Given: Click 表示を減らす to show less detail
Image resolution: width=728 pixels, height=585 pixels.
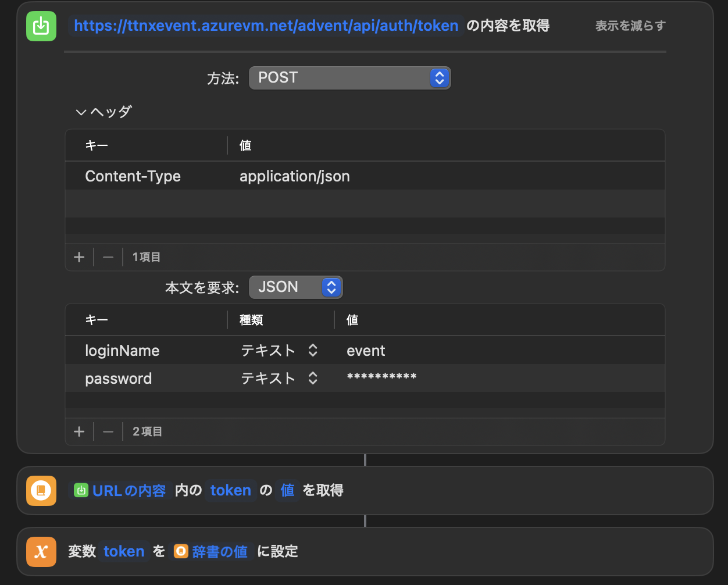Looking at the screenshot, I should (630, 26).
